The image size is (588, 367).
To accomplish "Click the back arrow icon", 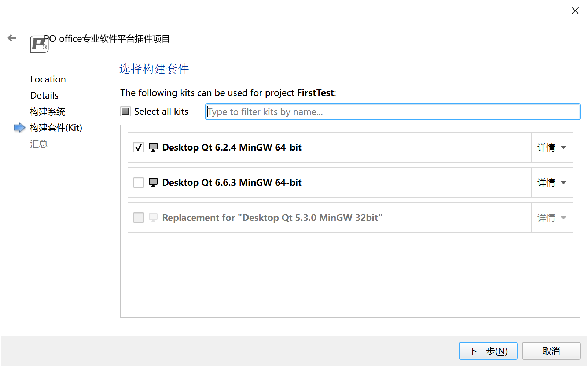I will pos(12,38).
